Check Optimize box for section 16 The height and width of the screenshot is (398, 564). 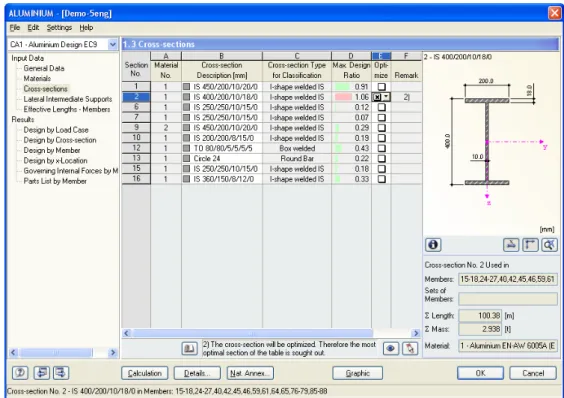(x=381, y=179)
